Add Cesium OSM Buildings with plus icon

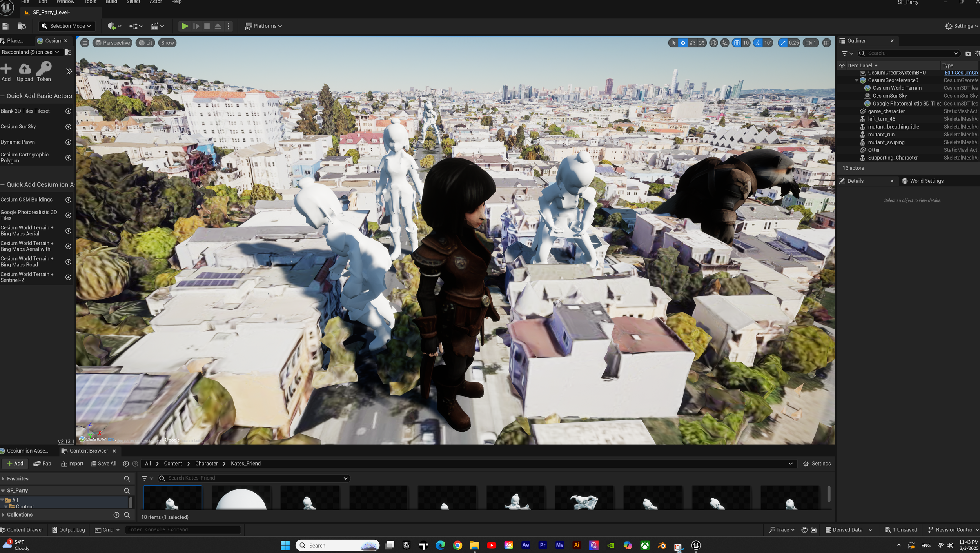[68, 200]
